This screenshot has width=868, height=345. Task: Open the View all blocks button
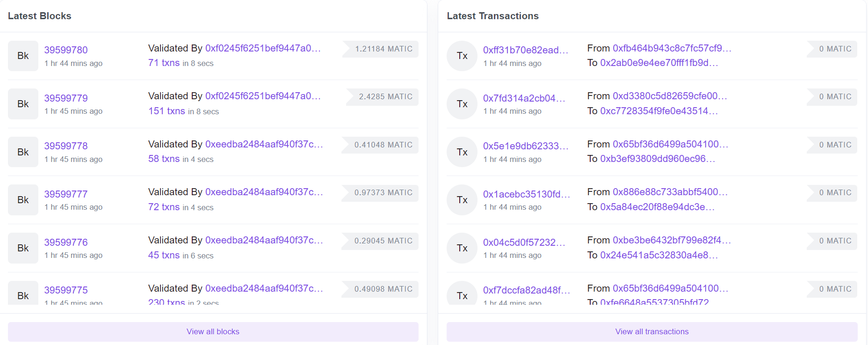click(x=213, y=331)
